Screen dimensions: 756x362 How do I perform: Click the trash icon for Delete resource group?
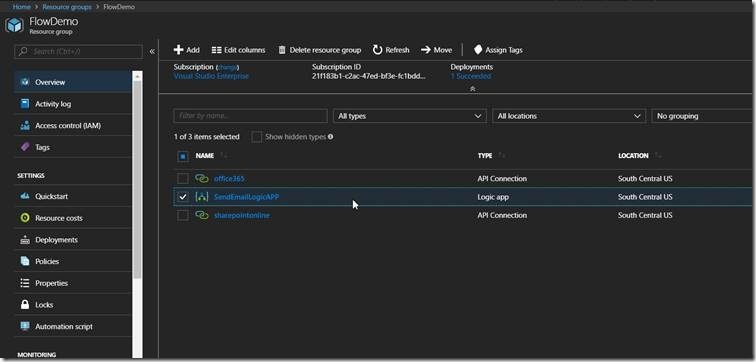pyautogui.click(x=282, y=50)
